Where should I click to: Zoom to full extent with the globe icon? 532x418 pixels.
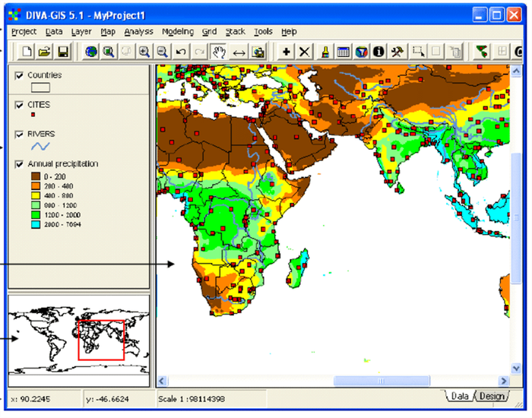(x=91, y=52)
